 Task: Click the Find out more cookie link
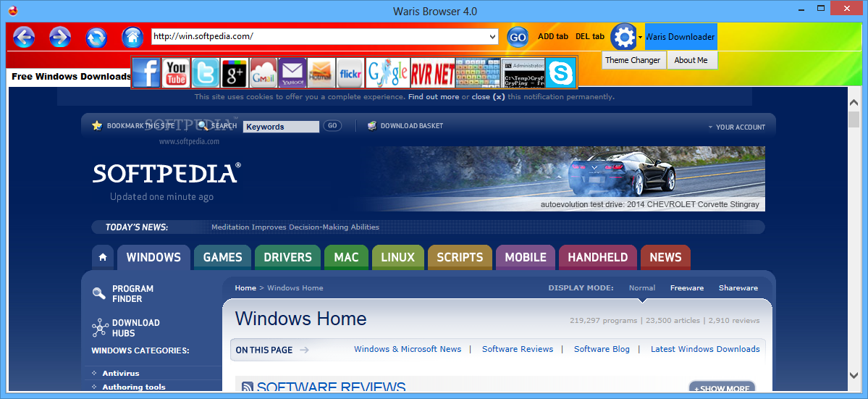point(434,97)
